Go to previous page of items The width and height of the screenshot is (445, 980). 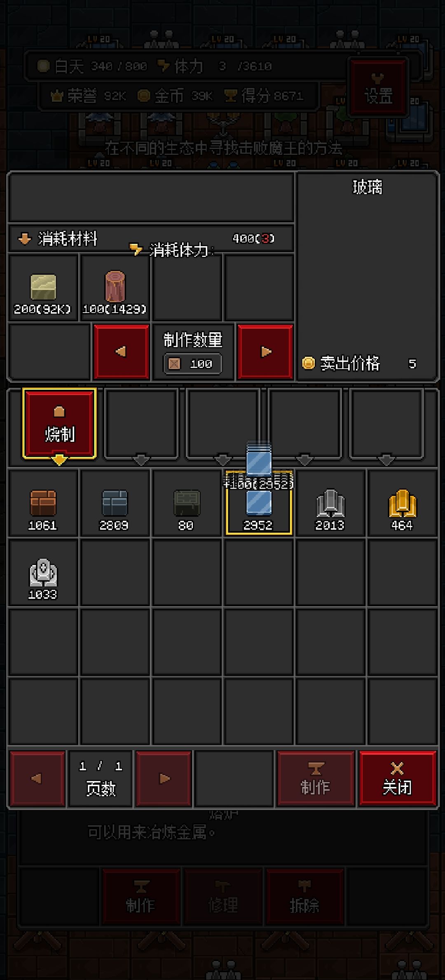click(37, 778)
